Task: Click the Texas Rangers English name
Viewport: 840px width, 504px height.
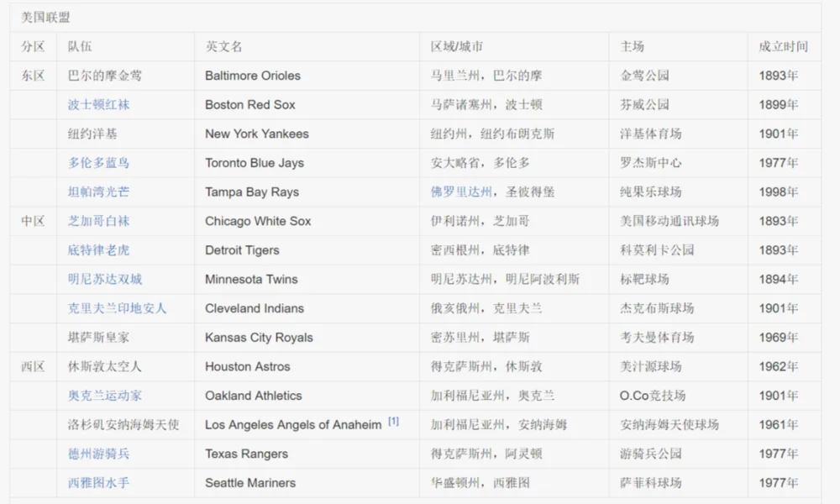Action: click(x=246, y=454)
